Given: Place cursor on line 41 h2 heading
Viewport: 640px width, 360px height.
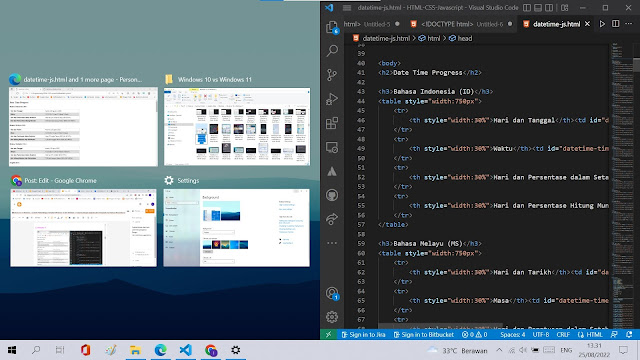Looking at the screenshot, I should pyautogui.click(x=430, y=73).
